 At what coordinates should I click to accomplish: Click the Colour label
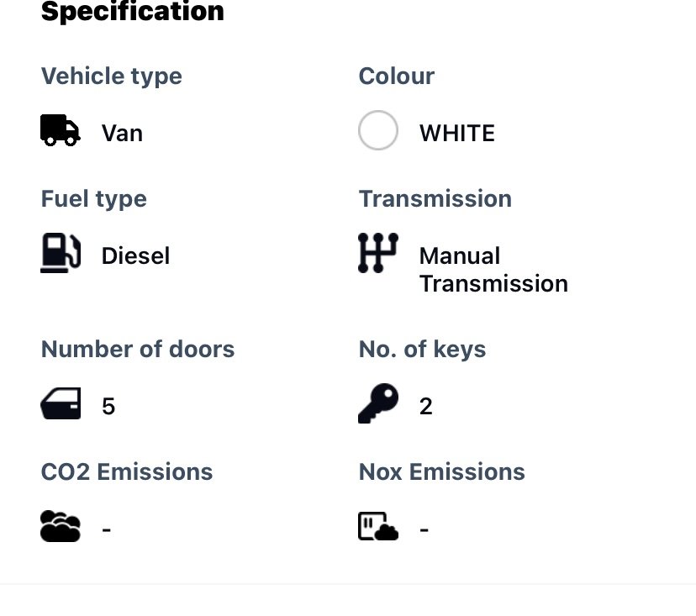click(x=397, y=76)
